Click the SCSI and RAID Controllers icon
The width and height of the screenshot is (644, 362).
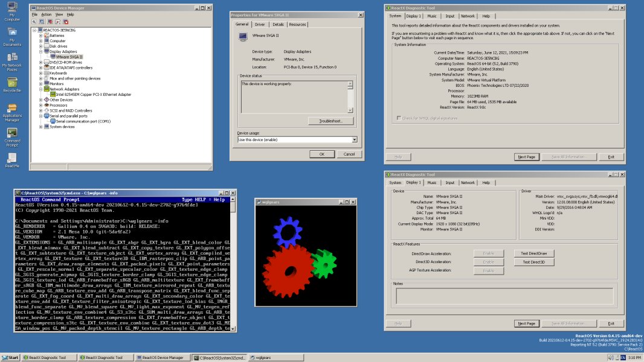(x=47, y=110)
